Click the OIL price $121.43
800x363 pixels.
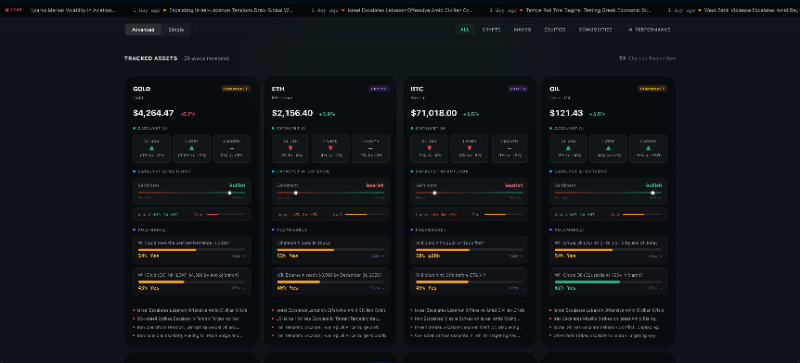point(566,113)
